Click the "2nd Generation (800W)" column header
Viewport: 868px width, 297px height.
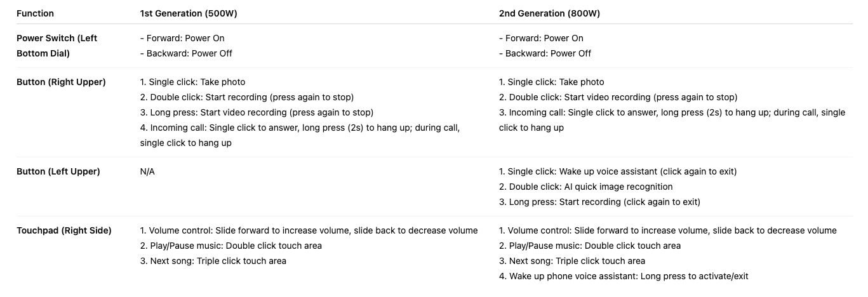[x=549, y=13]
